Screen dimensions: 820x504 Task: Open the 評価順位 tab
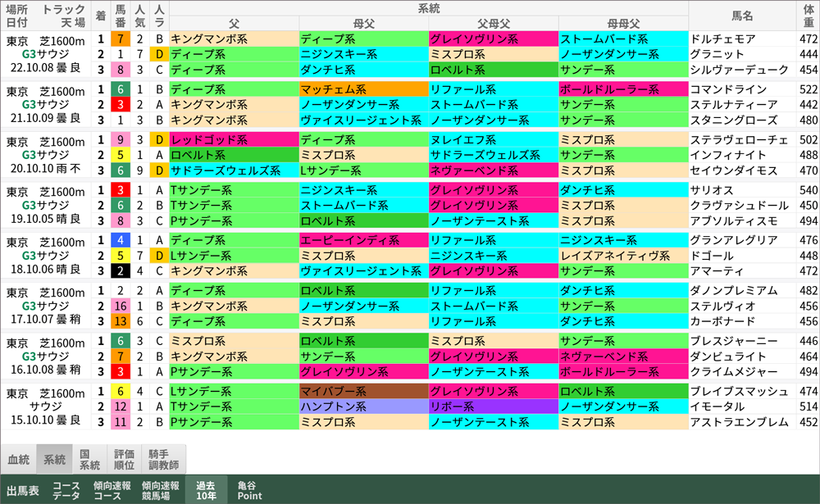click(124, 459)
